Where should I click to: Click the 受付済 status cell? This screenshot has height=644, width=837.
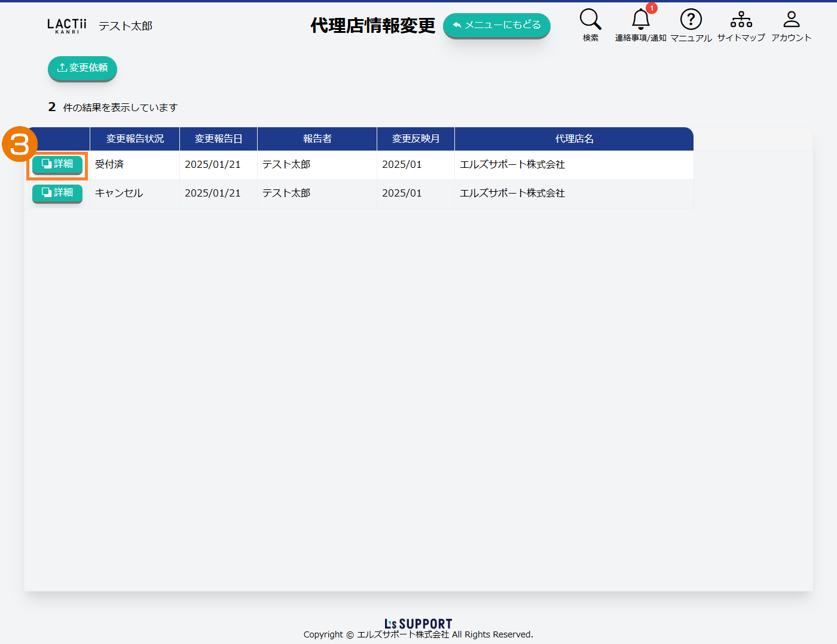coord(109,164)
